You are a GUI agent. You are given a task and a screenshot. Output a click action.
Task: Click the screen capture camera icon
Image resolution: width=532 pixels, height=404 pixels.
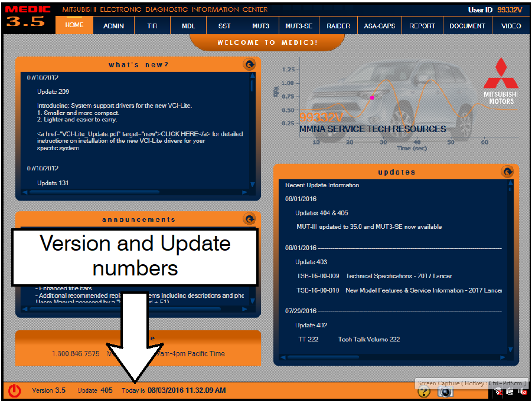pyautogui.click(x=445, y=392)
